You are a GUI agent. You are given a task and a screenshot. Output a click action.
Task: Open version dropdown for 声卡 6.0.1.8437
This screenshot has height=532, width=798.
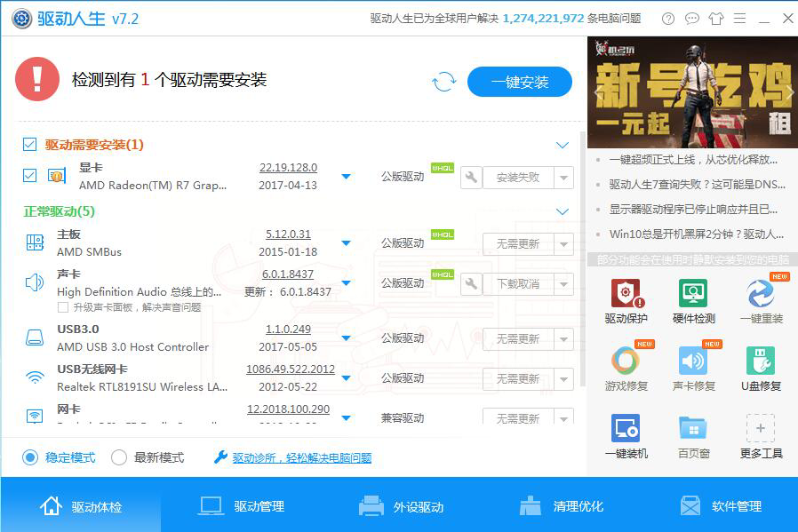(x=346, y=282)
